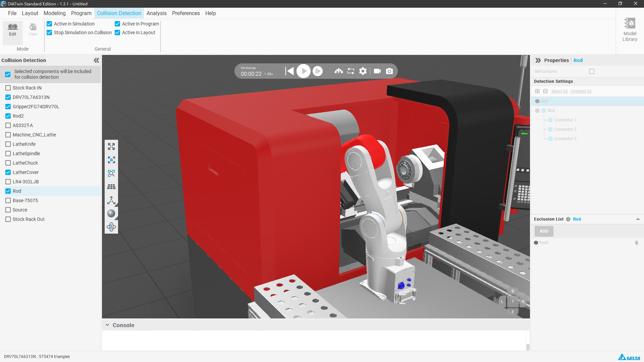The height and width of the screenshot is (362, 644).
Task: Collapse the Rod tree node
Action: (x=537, y=111)
